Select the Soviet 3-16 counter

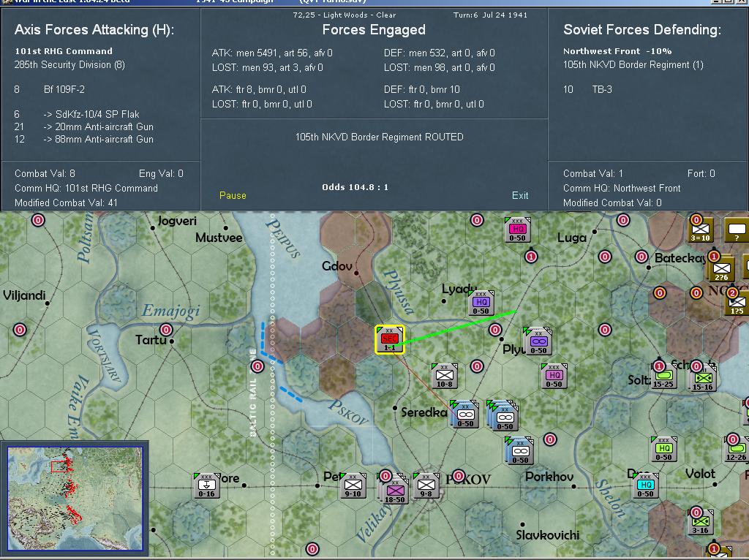700,523
